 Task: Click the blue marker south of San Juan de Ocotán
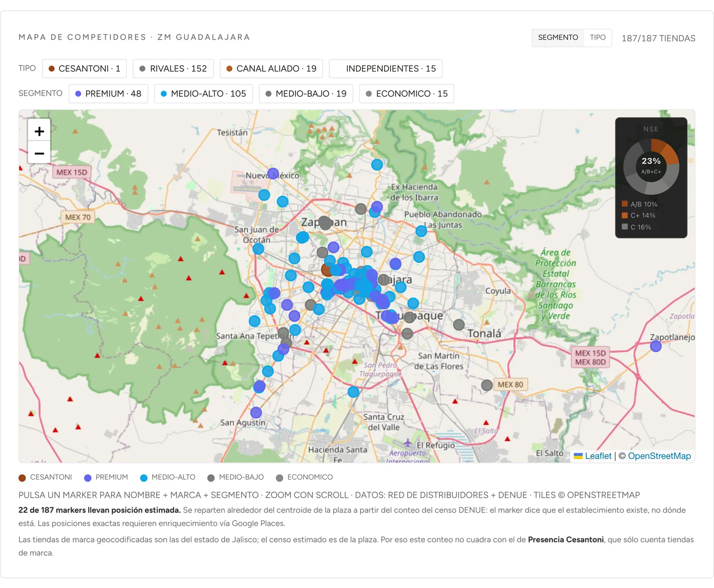(258, 249)
